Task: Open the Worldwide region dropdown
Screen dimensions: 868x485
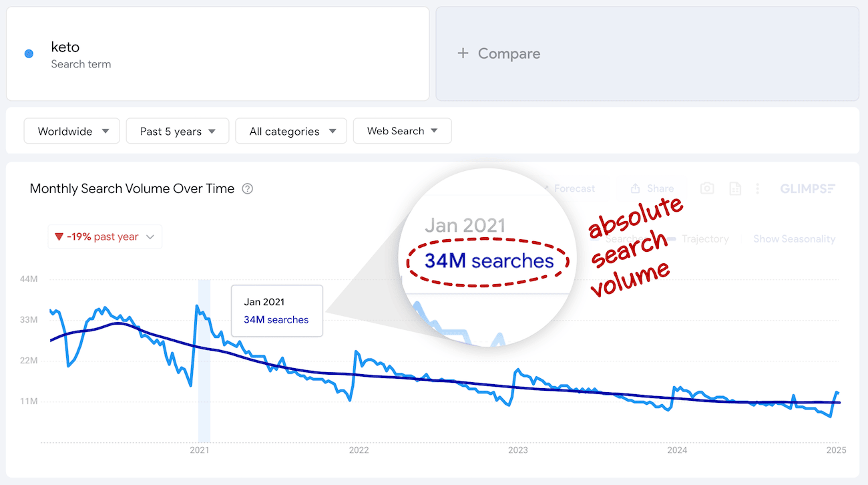Action: pos(72,131)
